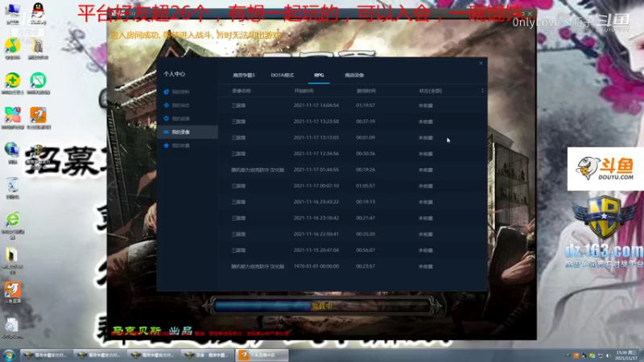This screenshot has width=644, height=362.
Task: Open the orange Douyu desktop shortcut on the four-tile icon's row
Action: [38, 118]
